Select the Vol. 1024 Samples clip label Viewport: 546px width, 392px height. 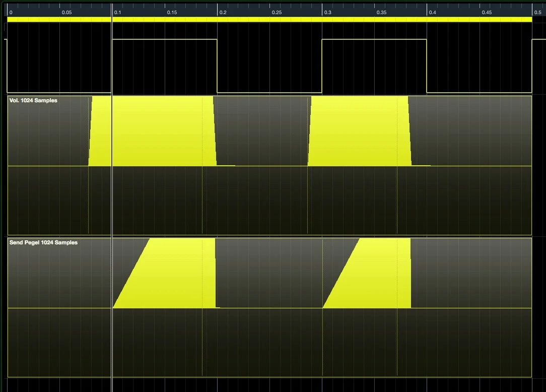(33, 100)
